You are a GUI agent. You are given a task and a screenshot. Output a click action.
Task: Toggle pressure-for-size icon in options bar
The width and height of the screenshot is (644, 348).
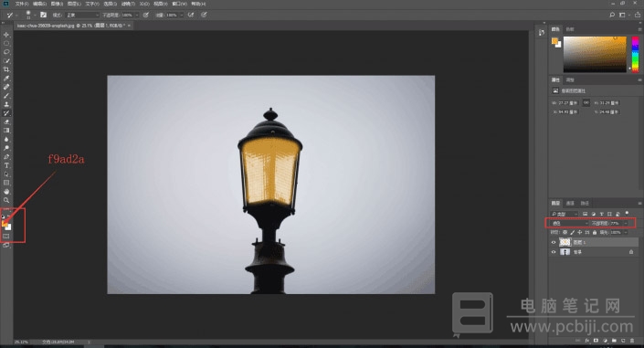point(204,15)
